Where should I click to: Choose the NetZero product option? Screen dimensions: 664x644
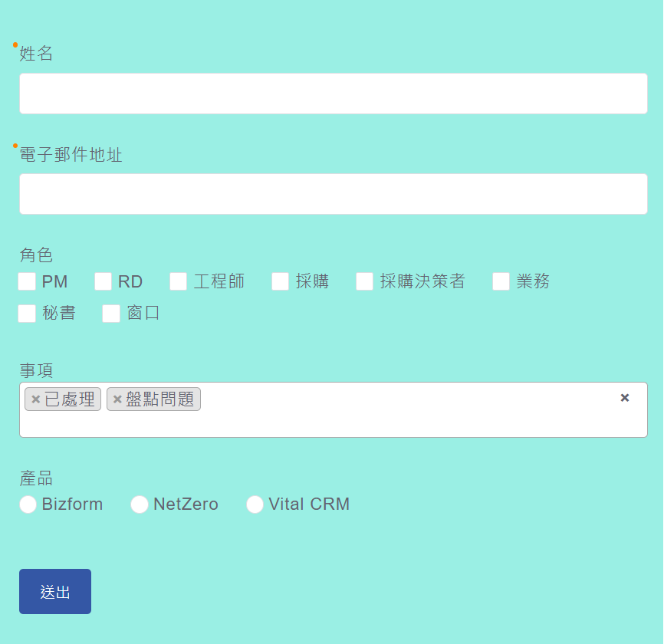point(140,504)
